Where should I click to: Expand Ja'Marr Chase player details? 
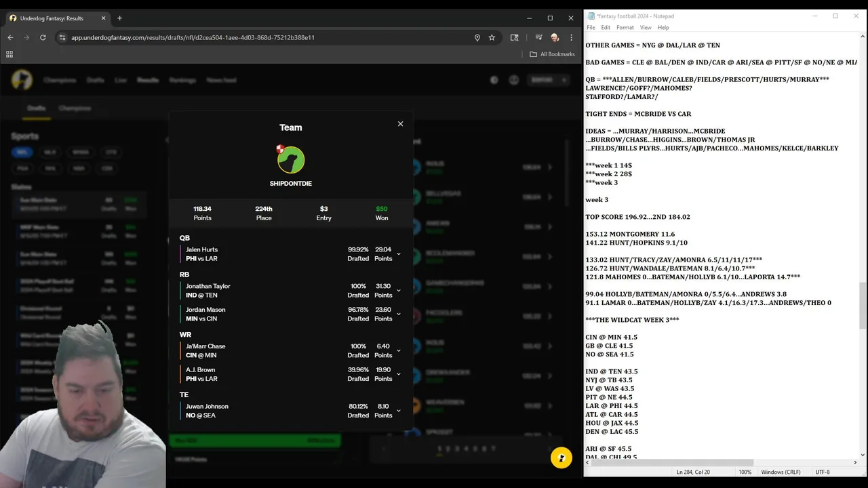click(398, 350)
